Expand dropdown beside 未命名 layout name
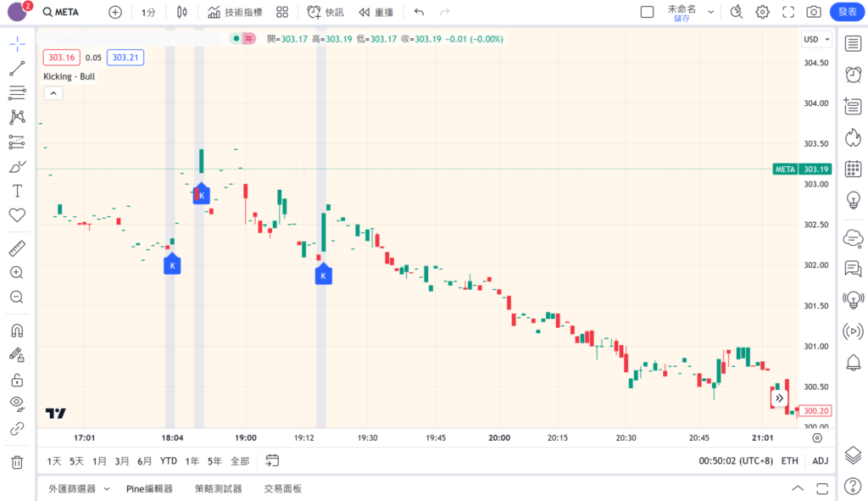 (710, 12)
